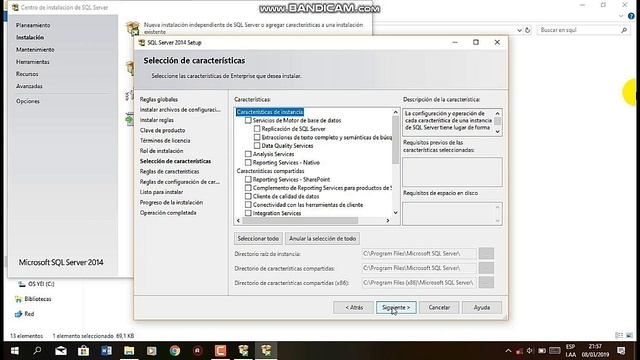Viewport: 640px width, 360px height.
Task: Check Reporting Services - SharePoint
Action: tap(248, 179)
